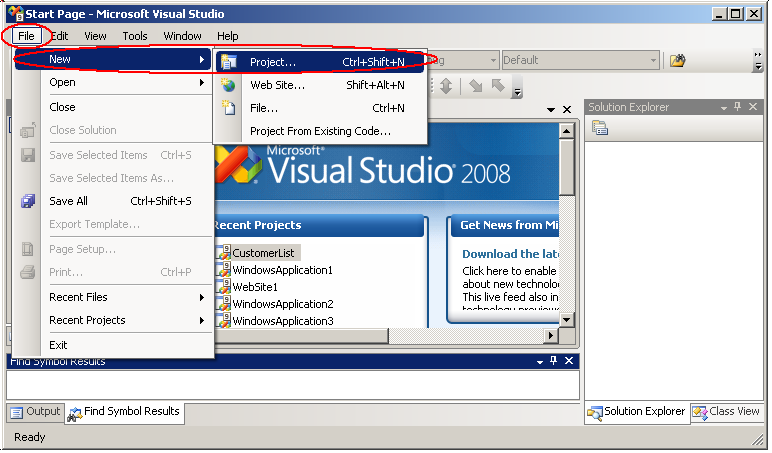Open Solution Explorer window position dropdown arrow
Screen dimensions: 772x453
click(722, 107)
